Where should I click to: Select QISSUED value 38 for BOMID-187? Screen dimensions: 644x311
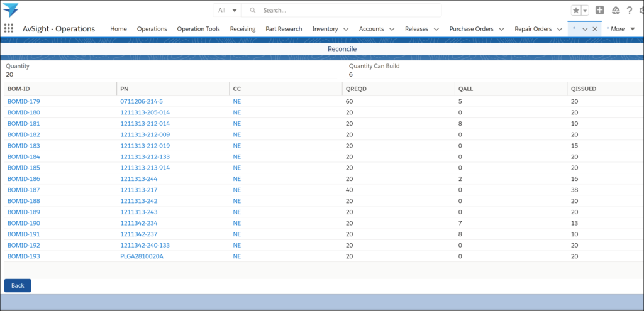tap(575, 190)
